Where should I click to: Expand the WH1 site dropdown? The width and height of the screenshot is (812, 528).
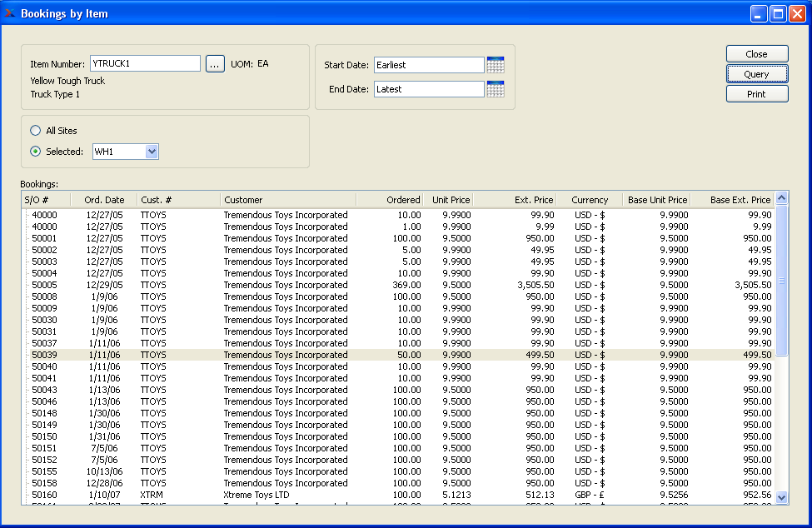point(152,152)
